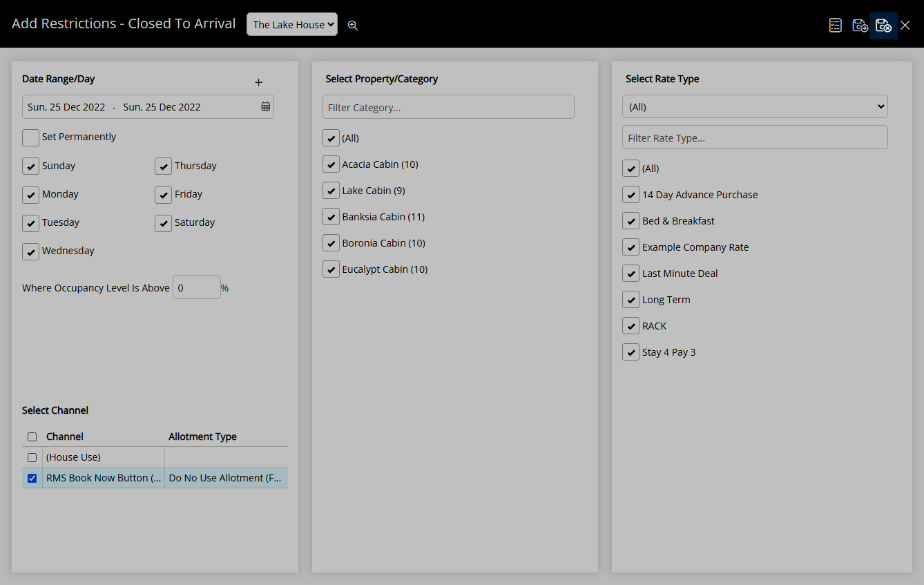Toggle the Eucalypt Cabin (10) checkbox
Image resolution: width=924 pixels, height=585 pixels.
[x=331, y=269]
